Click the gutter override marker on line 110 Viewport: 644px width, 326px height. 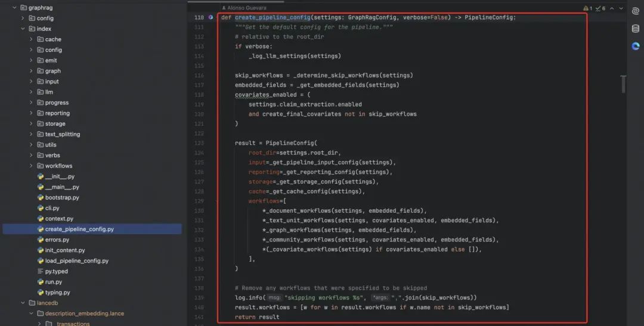211,17
